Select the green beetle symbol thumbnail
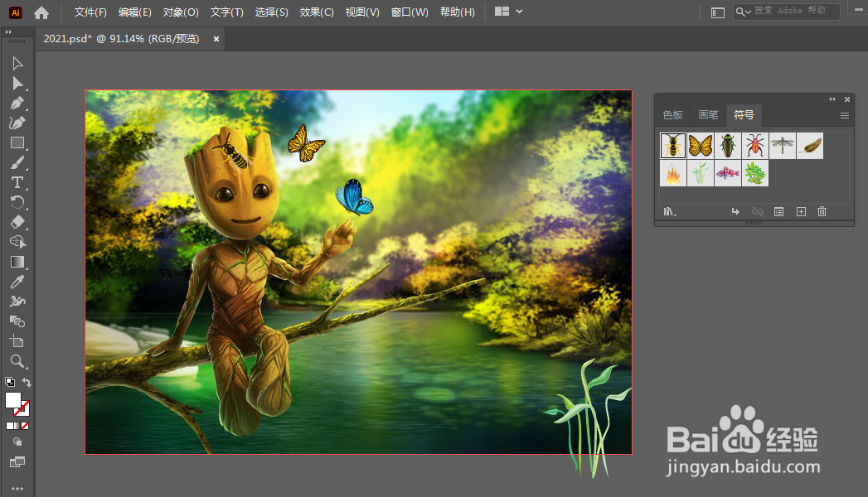The image size is (868, 497). (728, 146)
